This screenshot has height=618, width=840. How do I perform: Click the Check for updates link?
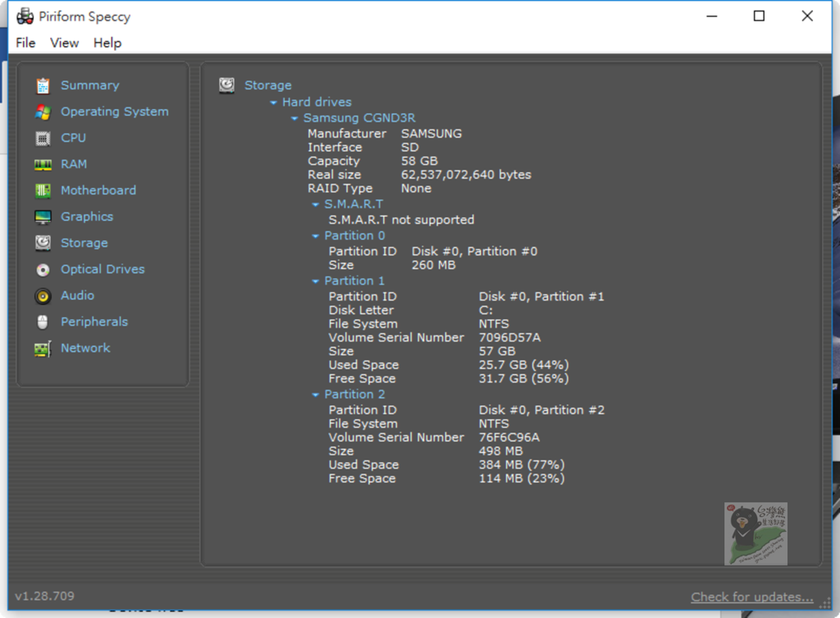[751, 597]
